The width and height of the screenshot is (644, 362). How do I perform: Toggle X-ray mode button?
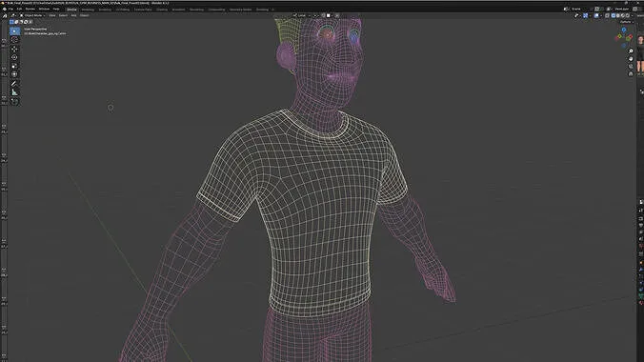[607, 15]
